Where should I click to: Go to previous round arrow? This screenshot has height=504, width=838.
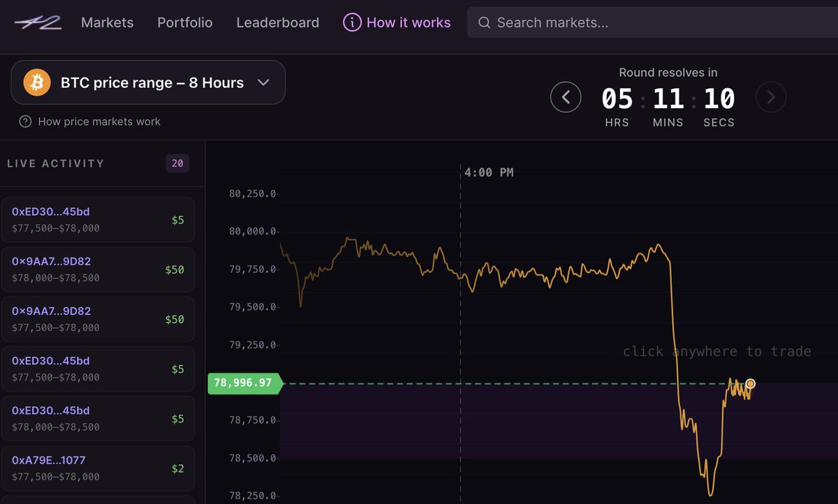point(566,97)
